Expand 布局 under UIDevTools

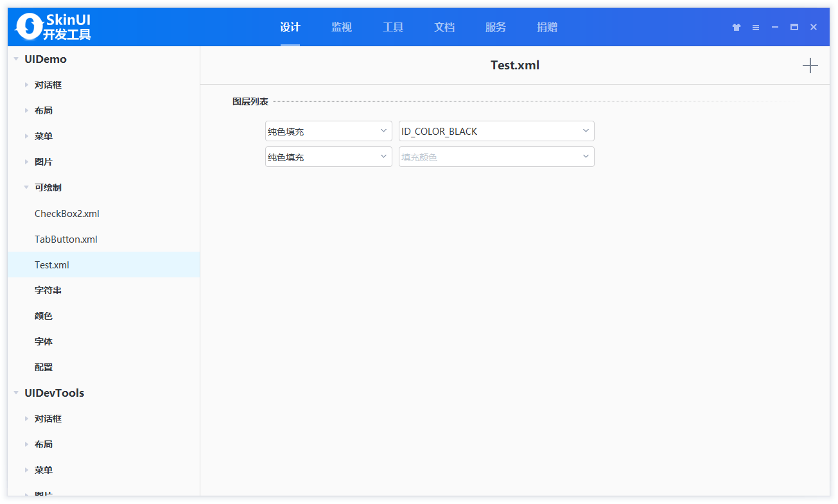[26, 444]
